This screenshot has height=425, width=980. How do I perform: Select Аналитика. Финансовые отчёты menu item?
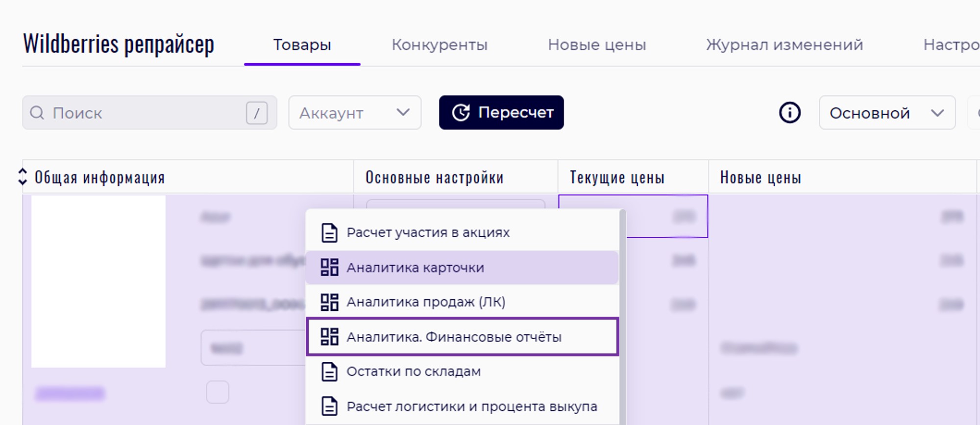pyautogui.click(x=454, y=337)
